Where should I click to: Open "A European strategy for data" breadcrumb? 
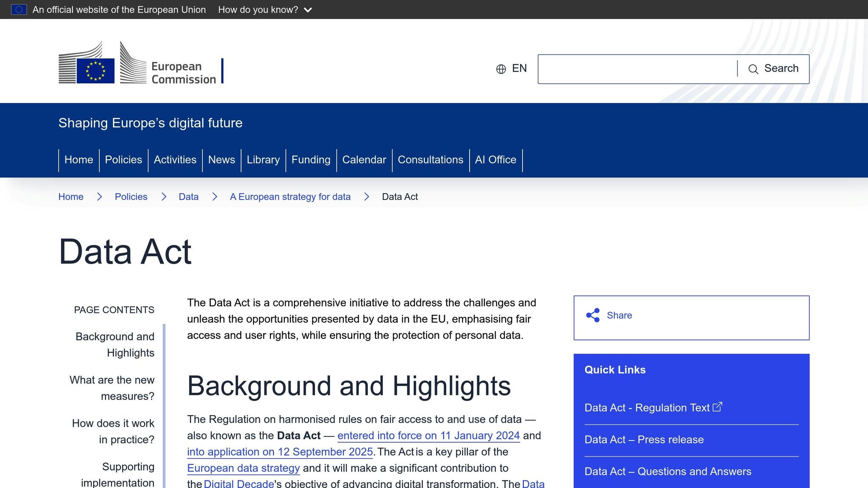pos(290,197)
